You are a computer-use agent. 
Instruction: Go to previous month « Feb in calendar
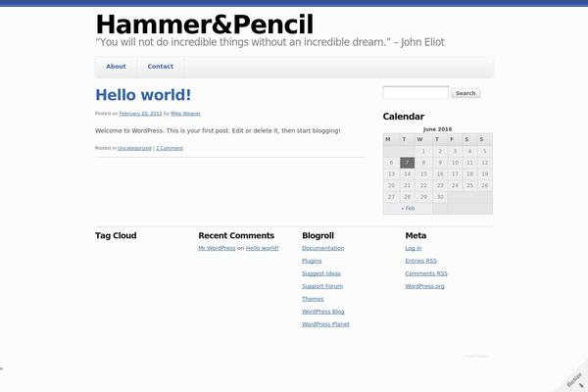pos(408,208)
